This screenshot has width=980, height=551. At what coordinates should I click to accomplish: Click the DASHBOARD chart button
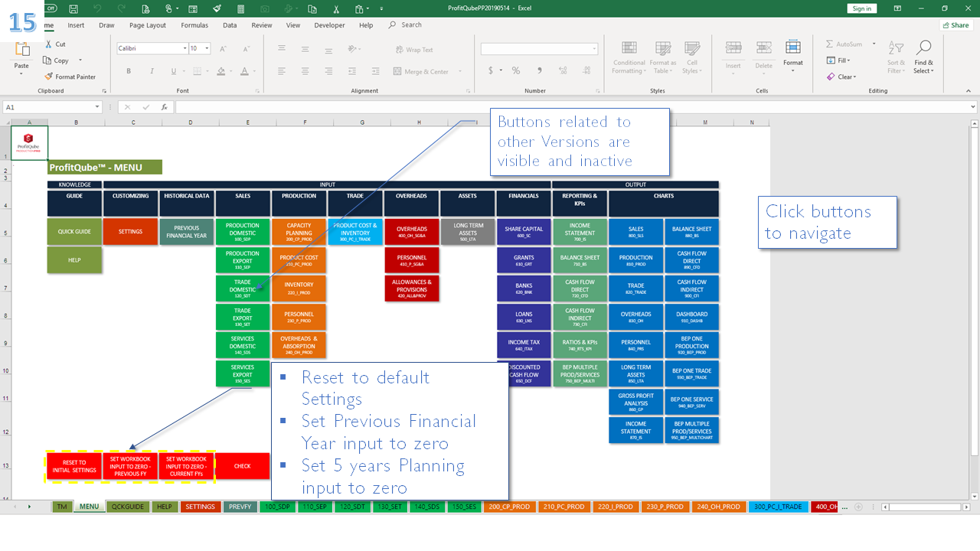click(x=692, y=318)
